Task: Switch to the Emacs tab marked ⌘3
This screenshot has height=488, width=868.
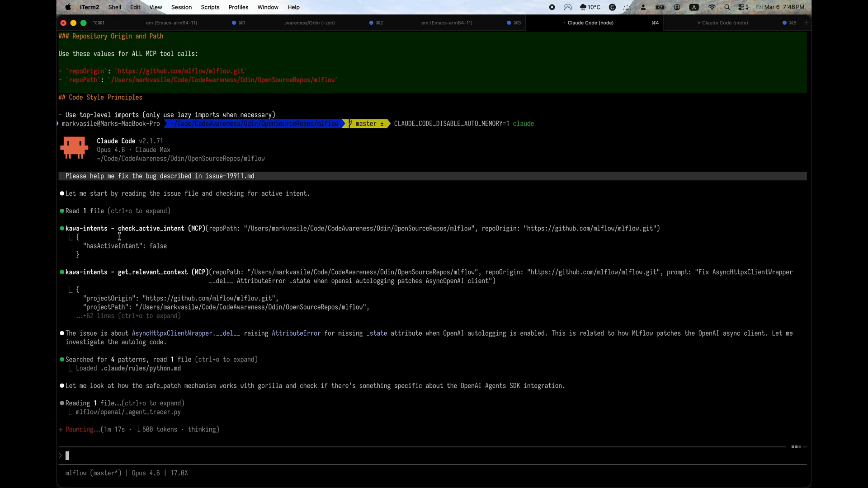Action: [447, 23]
